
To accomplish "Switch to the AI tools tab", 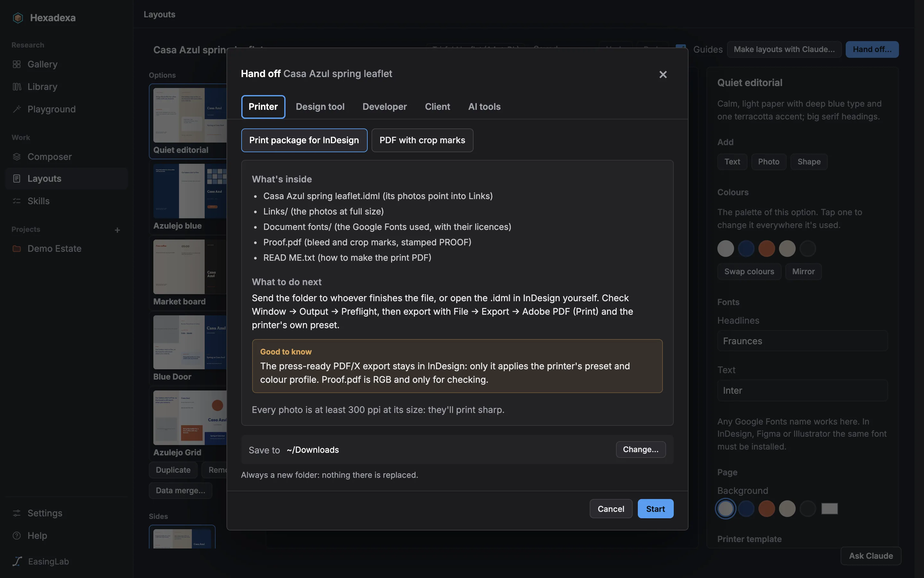I will point(484,107).
